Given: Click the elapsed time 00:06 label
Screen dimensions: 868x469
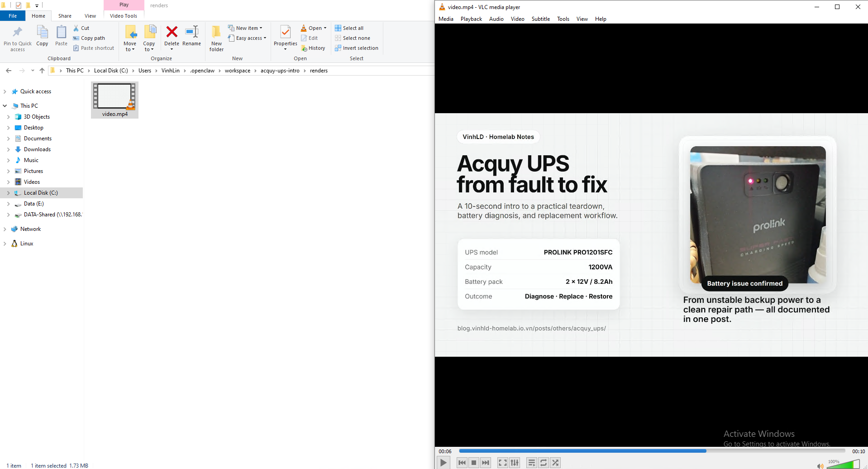Looking at the screenshot, I should click(445, 451).
